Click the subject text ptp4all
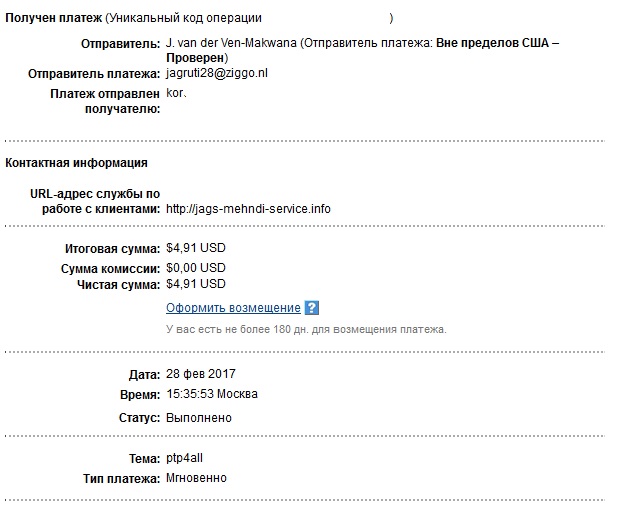 (184, 458)
